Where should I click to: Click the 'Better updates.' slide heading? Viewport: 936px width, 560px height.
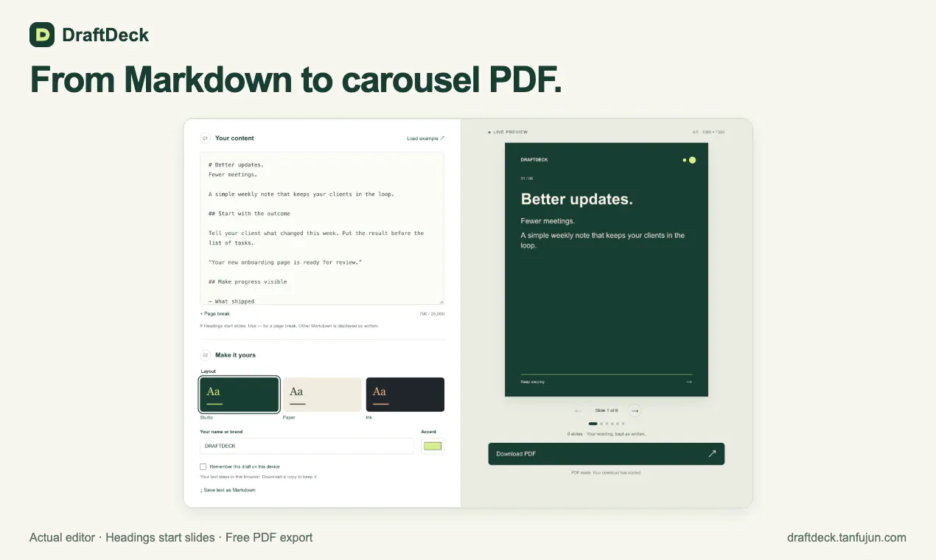(x=577, y=199)
